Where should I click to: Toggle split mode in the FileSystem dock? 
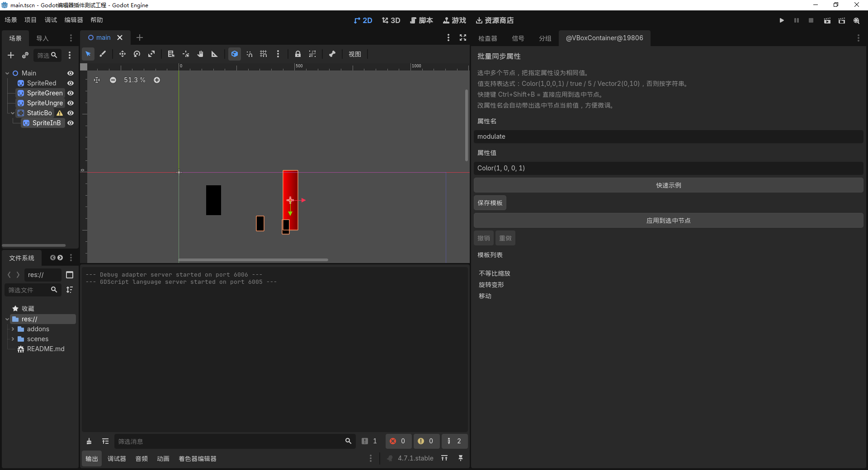tap(70, 275)
